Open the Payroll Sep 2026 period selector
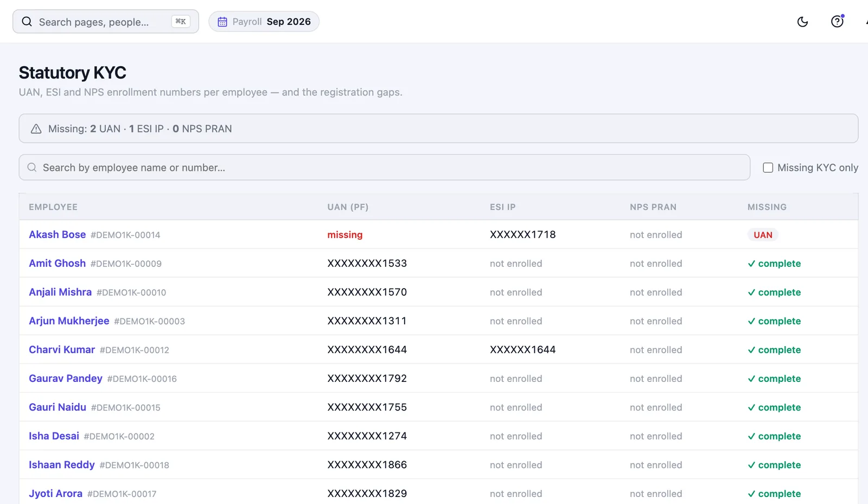 (x=264, y=22)
